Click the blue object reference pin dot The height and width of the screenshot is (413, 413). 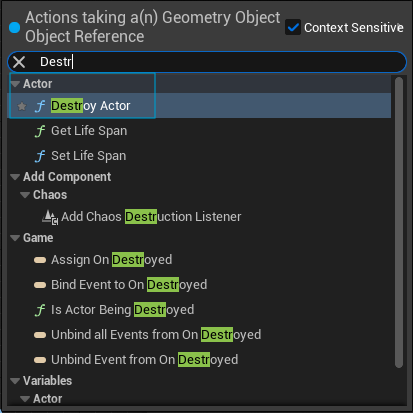[x=15, y=28]
